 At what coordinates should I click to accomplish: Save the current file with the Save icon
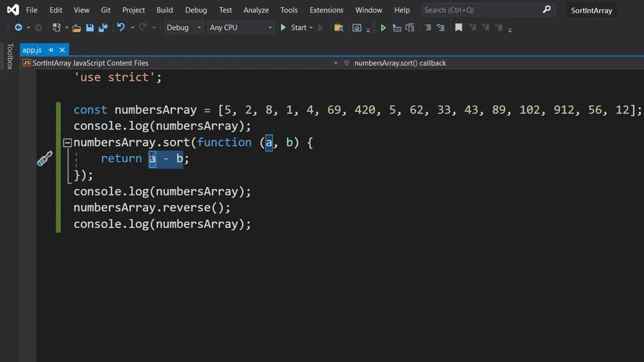[90, 28]
